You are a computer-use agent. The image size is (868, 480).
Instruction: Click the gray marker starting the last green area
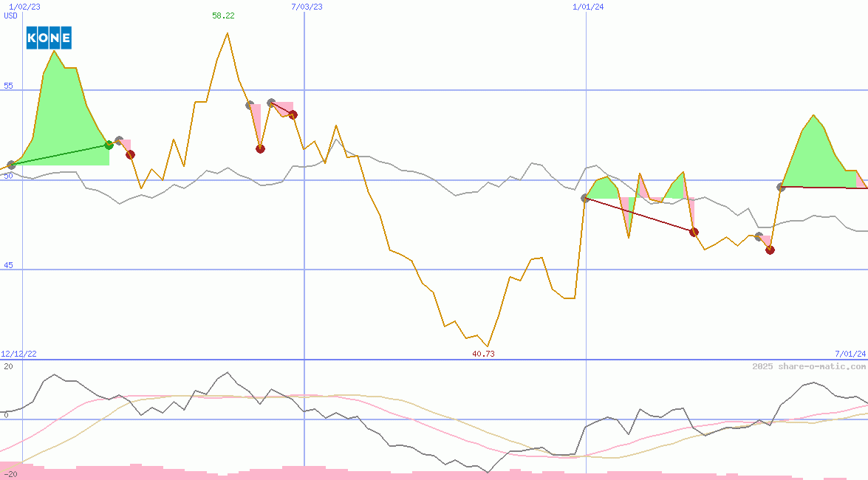click(781, 187)
